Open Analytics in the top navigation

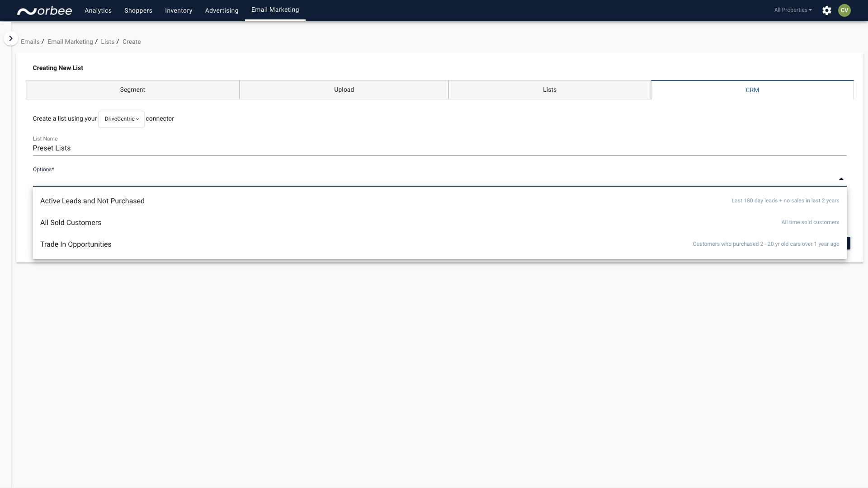[98, 11]
